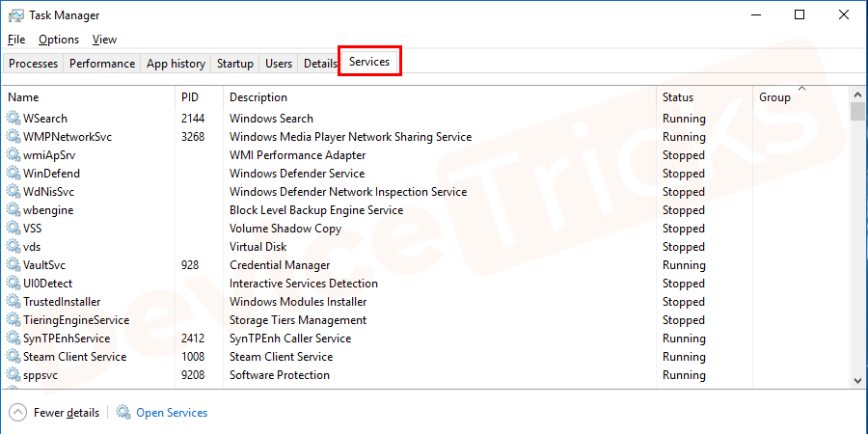Sort by the PID column header
The image size is (868, 434).
pyautogui.click(x=200, y=97)
